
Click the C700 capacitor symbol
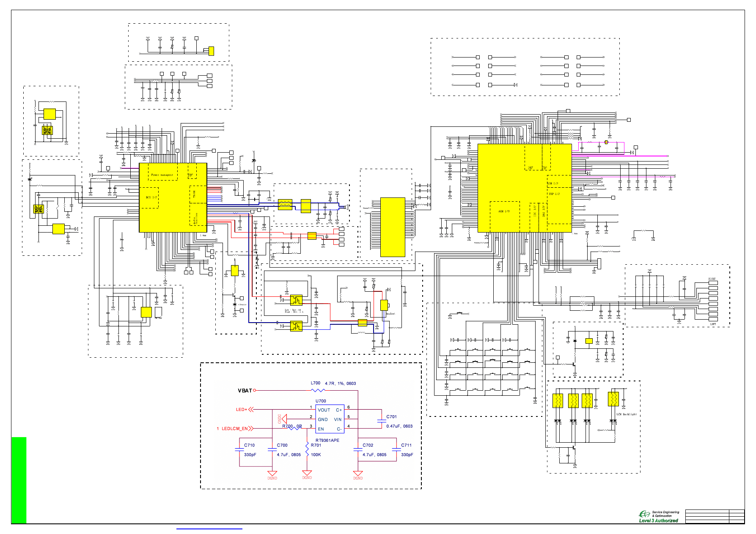click(272, 450)
